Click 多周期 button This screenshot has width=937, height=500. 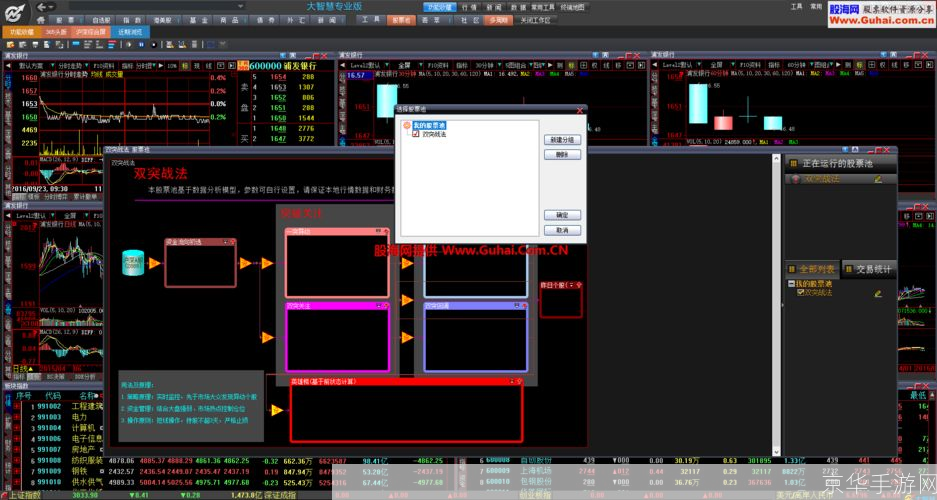(x=498, y=20)
